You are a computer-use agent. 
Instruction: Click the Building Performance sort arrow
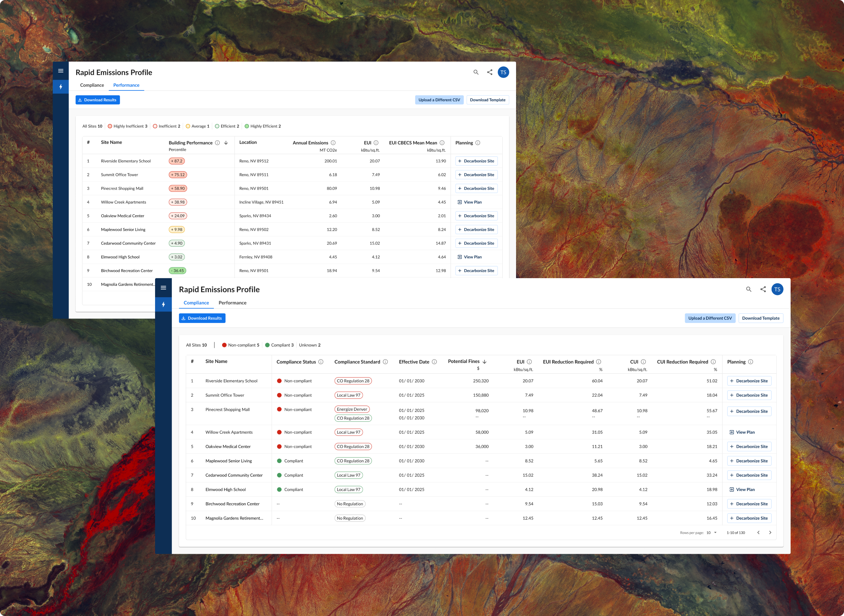[x=226, y=143]
